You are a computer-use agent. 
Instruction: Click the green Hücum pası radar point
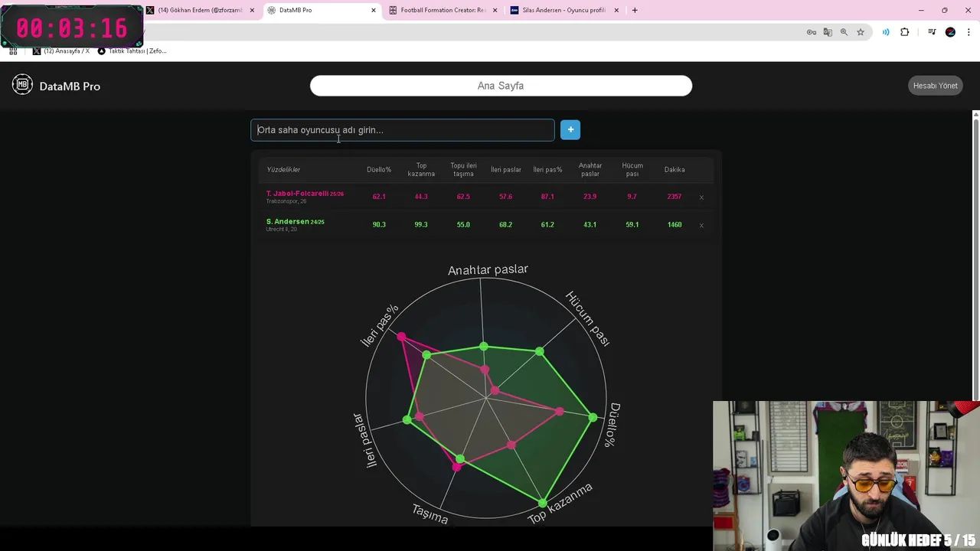pos(540,351)
